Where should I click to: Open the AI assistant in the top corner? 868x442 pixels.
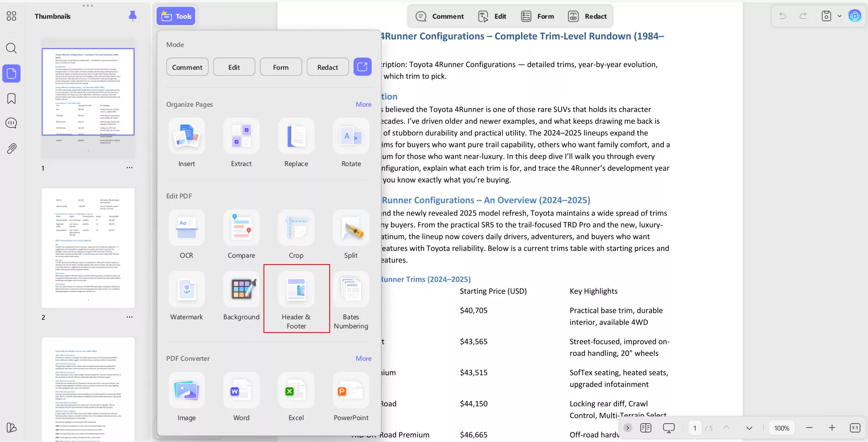point(855,16)
